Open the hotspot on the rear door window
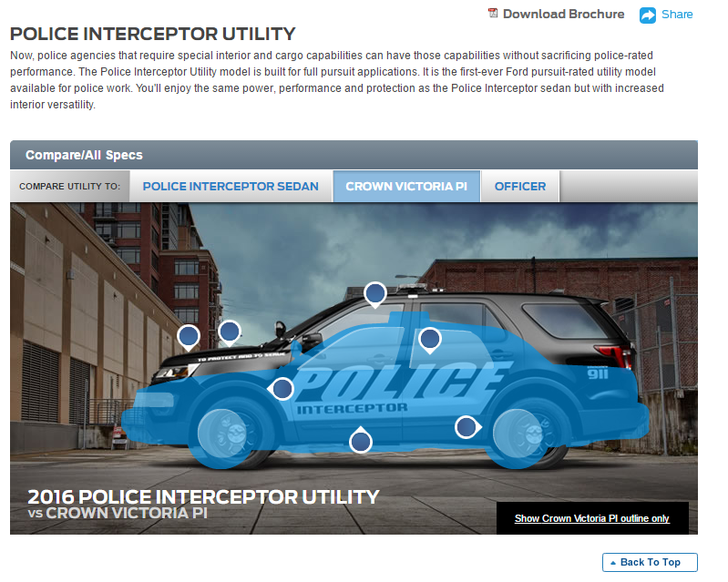Screen dimensions: 728x582 [429, 339]
